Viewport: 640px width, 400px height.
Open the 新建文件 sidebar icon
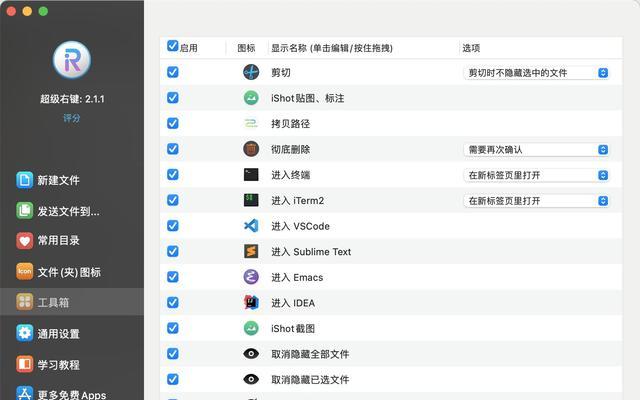pyautogui.click(x=24, y=180)
